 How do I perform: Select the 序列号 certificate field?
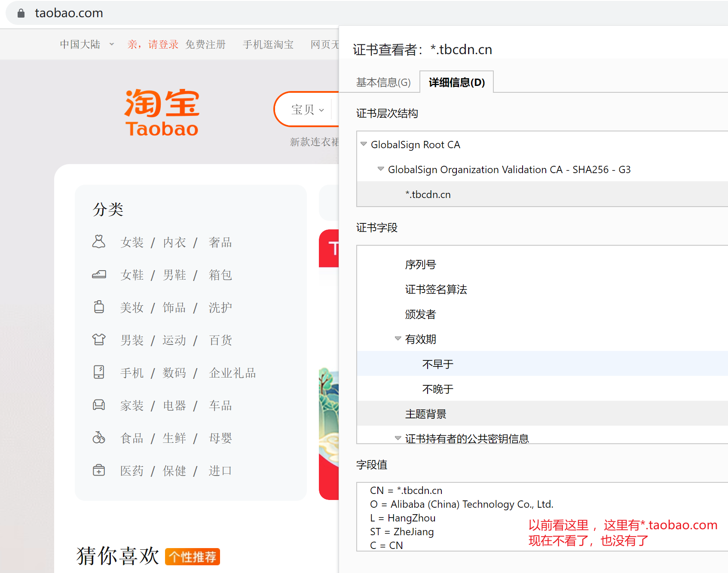[420, 265]
